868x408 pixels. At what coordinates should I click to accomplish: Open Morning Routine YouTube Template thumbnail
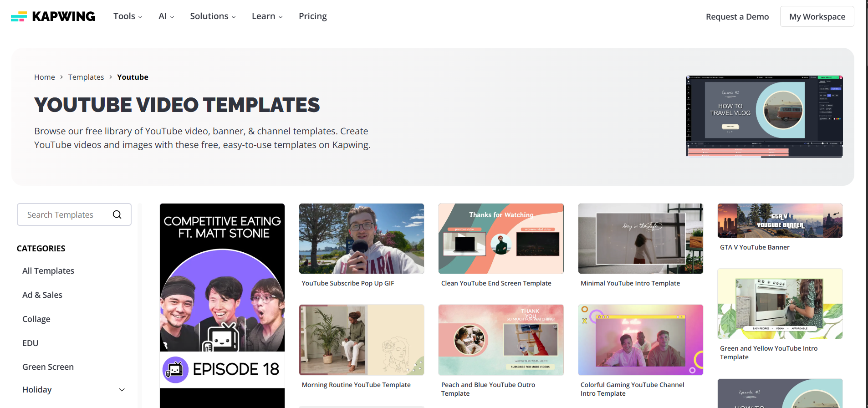pos(362,340)
